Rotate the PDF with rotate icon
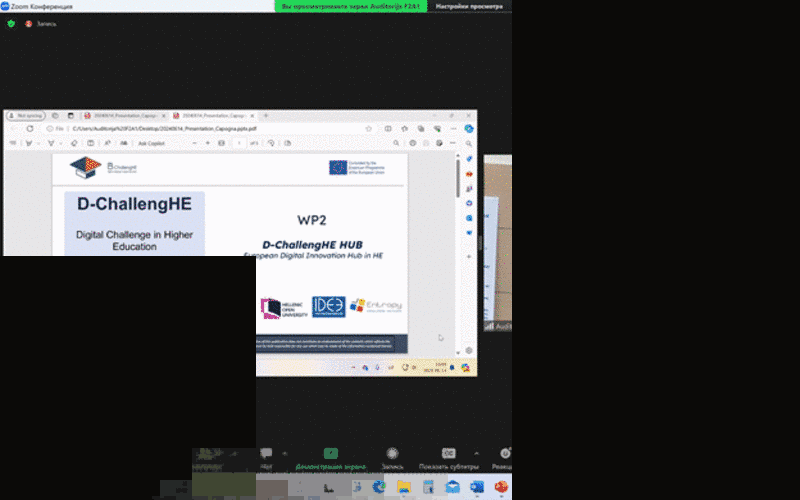 pyautogui.click(x=271, y=143)
